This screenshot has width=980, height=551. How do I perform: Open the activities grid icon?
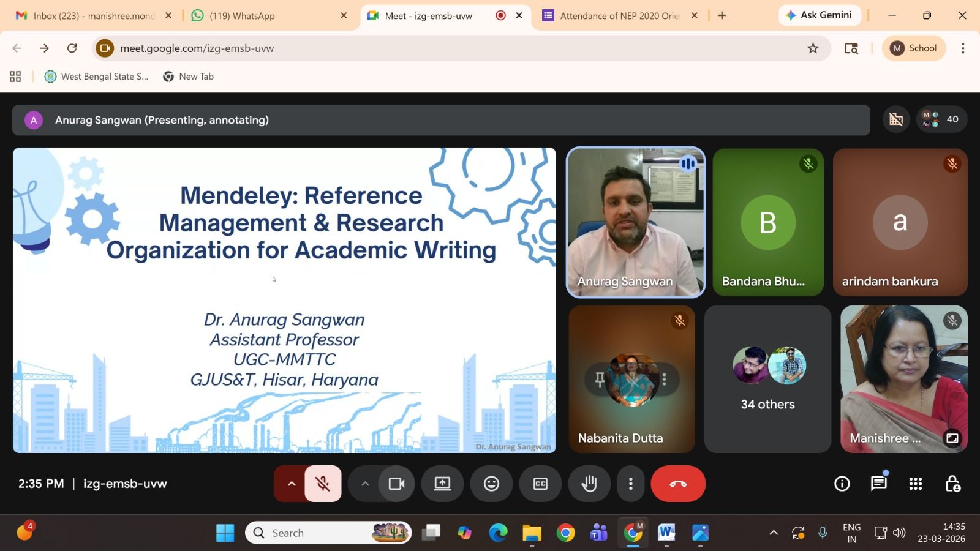(916, 484)
